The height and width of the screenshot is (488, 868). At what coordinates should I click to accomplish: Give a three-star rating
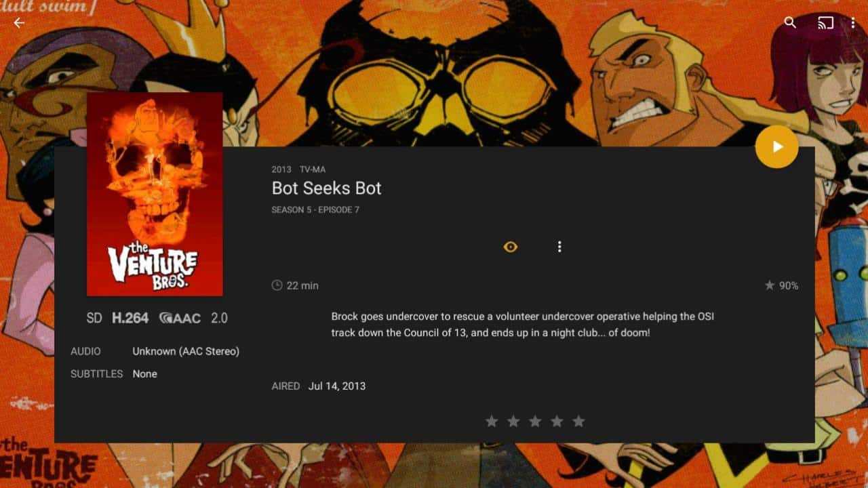click(535, 422)
